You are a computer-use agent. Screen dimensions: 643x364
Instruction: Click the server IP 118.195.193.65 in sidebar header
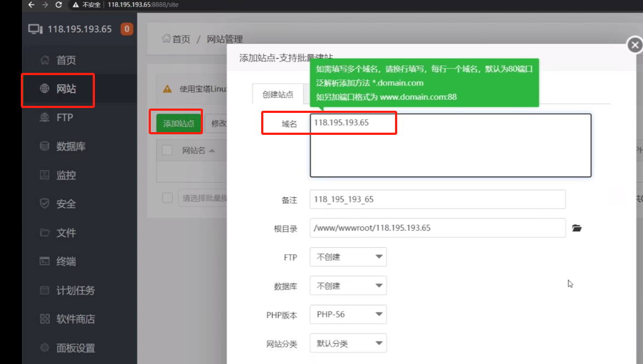click(x=80, y=29)
